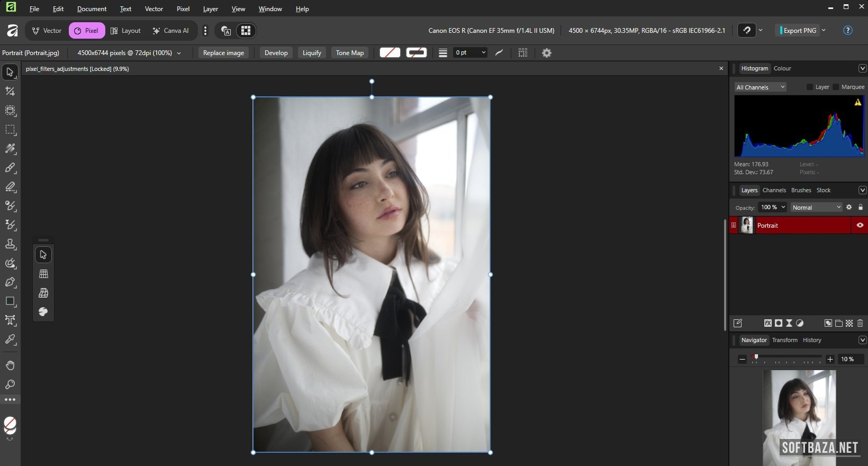Hide the Portrait layer with eye icon
This screenshot has height=466, width=868.
[x=860, y=225]
